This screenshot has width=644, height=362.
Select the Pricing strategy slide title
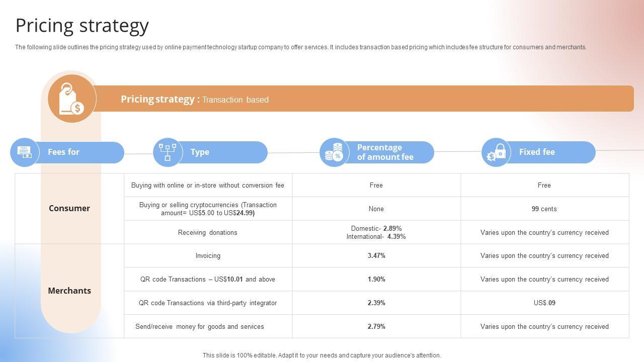[82, 25]
